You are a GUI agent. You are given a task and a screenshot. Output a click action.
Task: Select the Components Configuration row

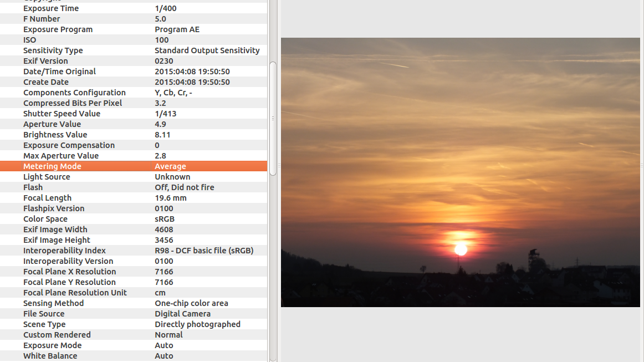pos(134,93)
